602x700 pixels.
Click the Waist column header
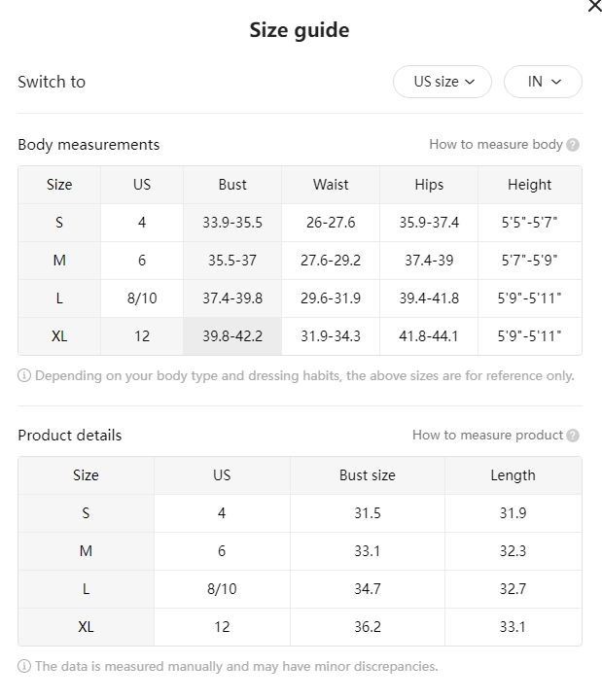[x=331, y=185]
